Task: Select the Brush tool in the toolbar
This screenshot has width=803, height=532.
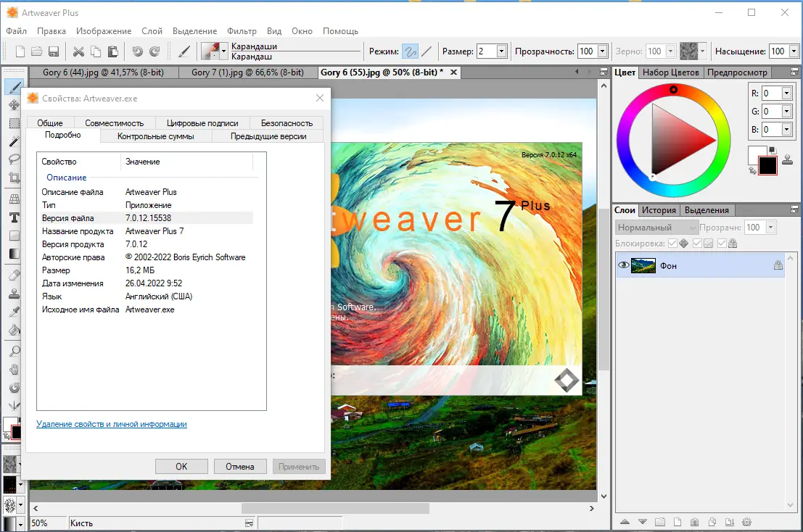Action: 15,86
